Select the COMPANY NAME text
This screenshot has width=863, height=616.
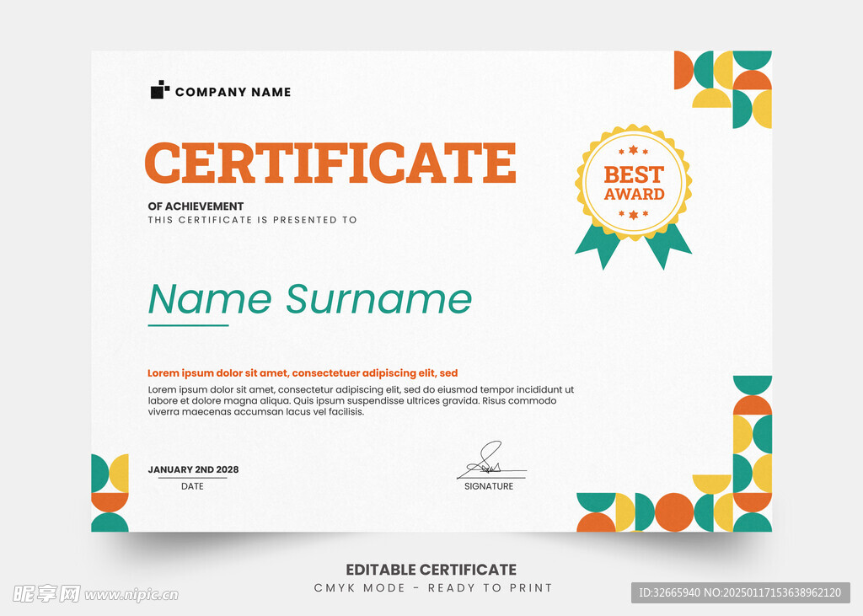click(233, 92)
